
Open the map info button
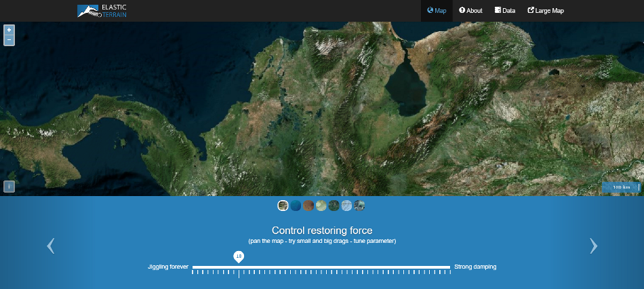(9, 186)
